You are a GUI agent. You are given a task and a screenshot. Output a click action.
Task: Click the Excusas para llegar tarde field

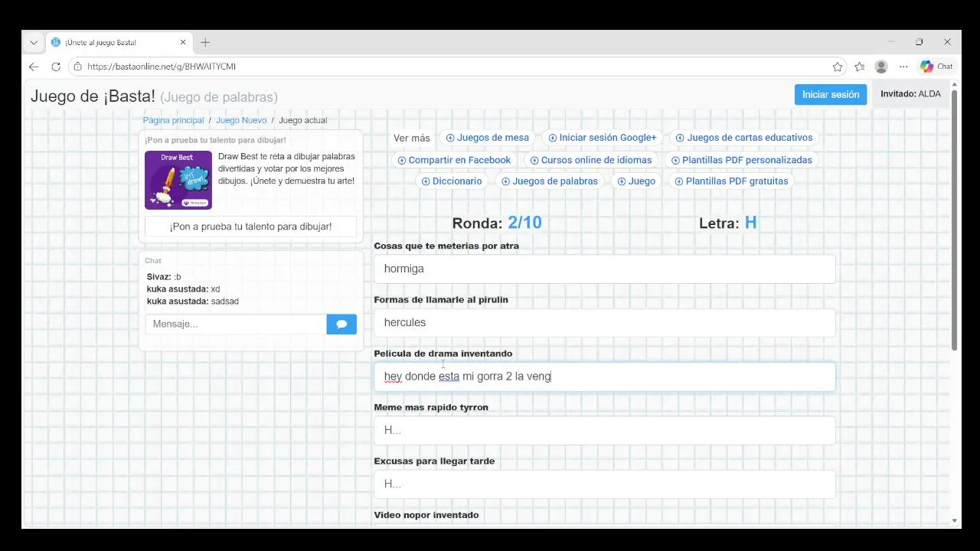coord(605,484)
